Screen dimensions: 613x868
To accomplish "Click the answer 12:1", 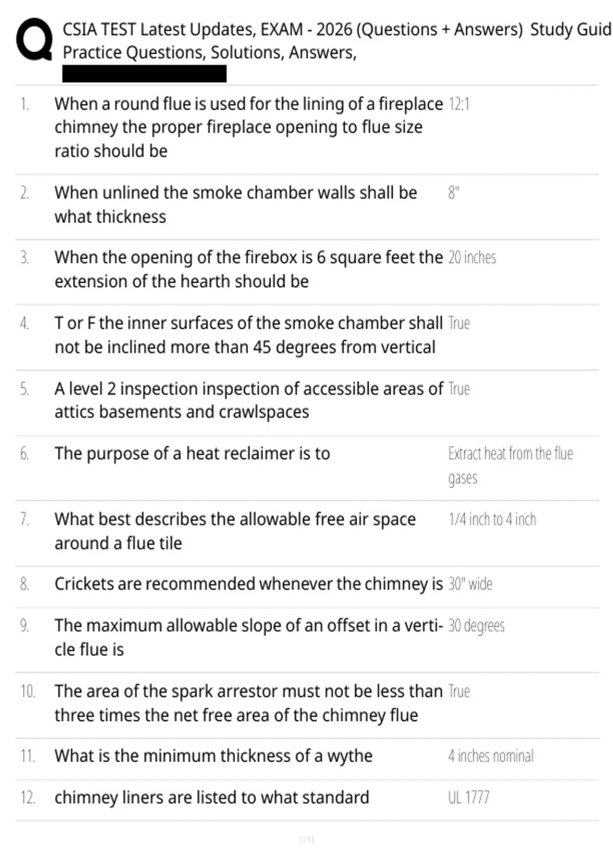I will [459, 104].
